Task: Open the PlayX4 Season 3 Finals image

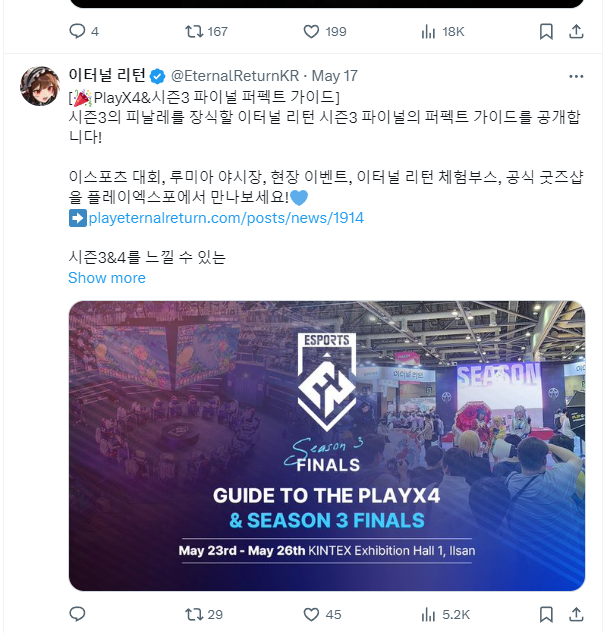Action: tap(326, 446)
